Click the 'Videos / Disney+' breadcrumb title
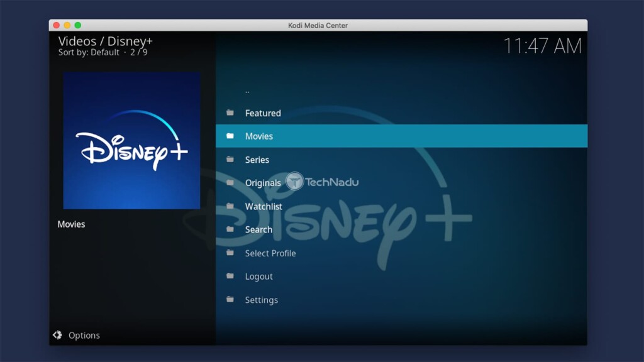Screen dimensions: 644x362 [105, 41]
